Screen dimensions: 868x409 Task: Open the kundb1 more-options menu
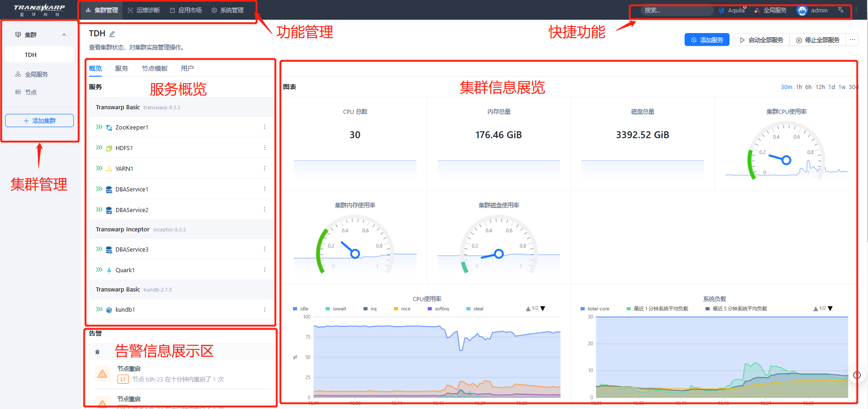[265, 309]
